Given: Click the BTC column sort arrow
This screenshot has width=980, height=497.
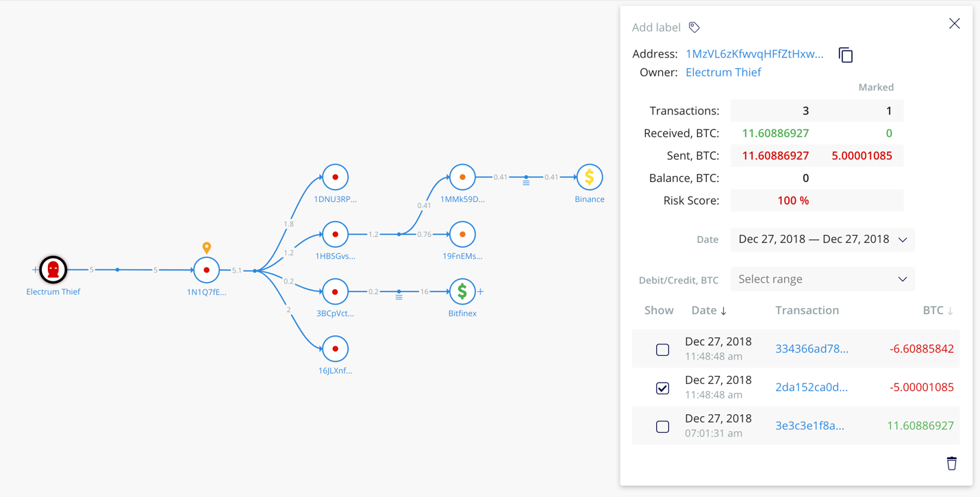Looking at the screenshot, I should [951, 310].
